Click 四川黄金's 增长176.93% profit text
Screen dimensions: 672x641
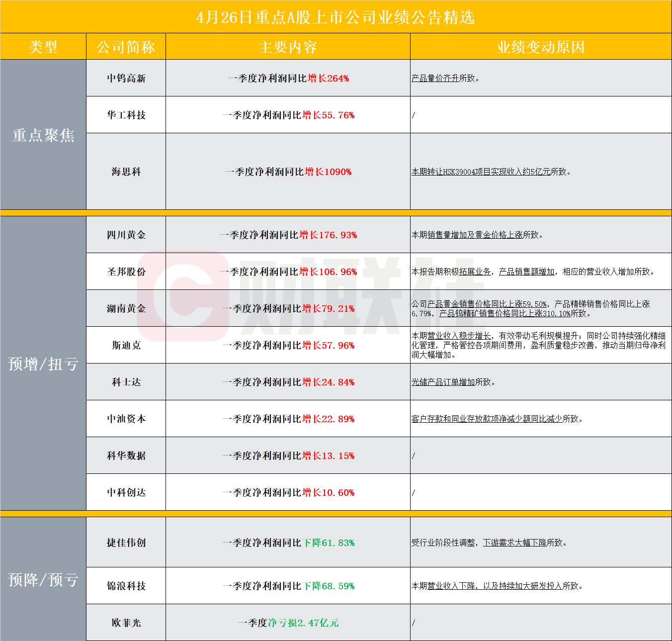tap(328, 235)
